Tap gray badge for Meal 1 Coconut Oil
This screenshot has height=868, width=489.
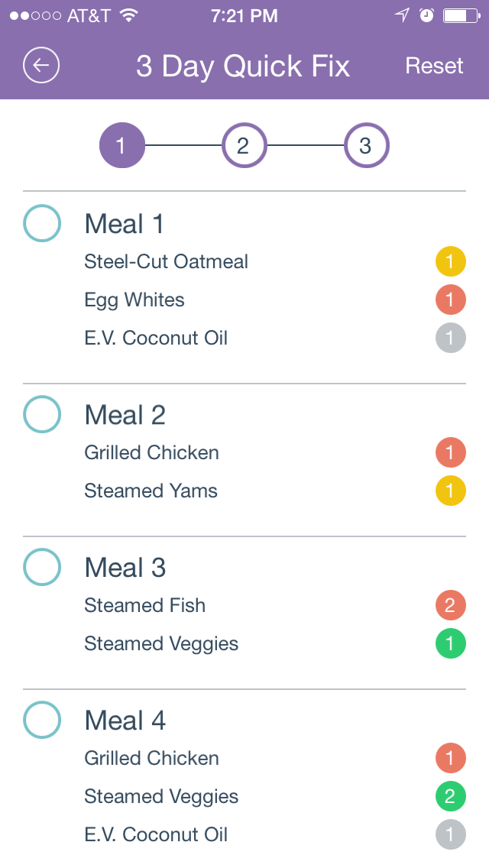coord(450,338)
